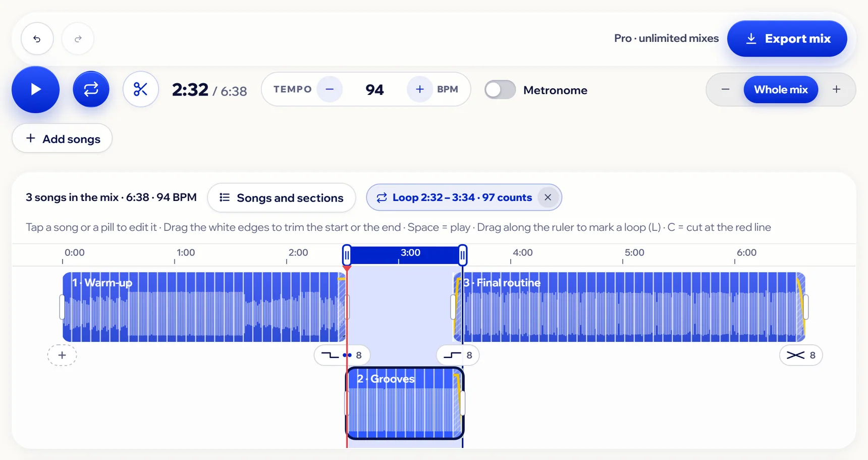Click the undo arrow button
868x460 pixels.
37,38
